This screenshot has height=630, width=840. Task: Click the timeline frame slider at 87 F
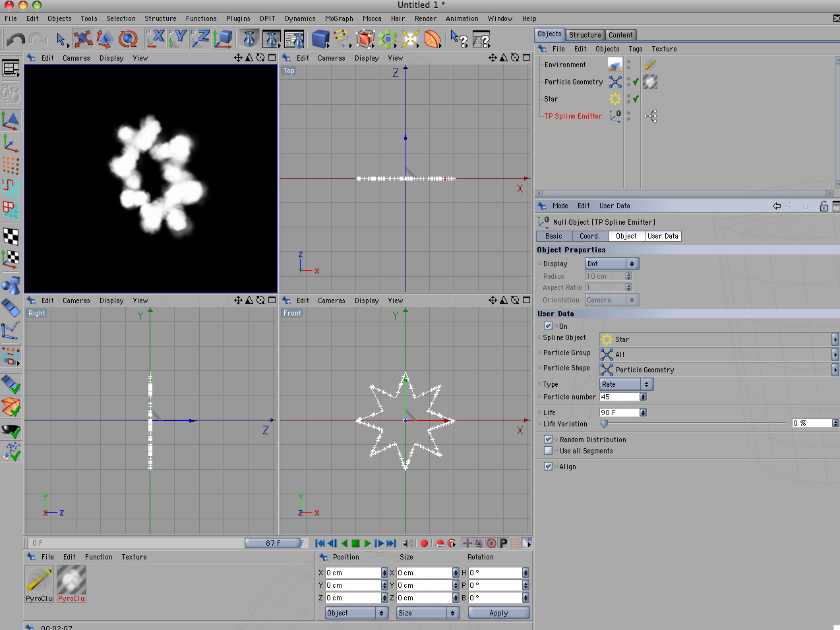(273, 543)
